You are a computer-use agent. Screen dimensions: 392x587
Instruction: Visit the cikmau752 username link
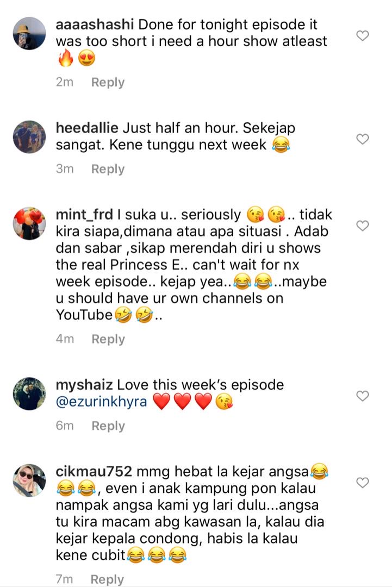pyautogui.click(x=94, y=472)
